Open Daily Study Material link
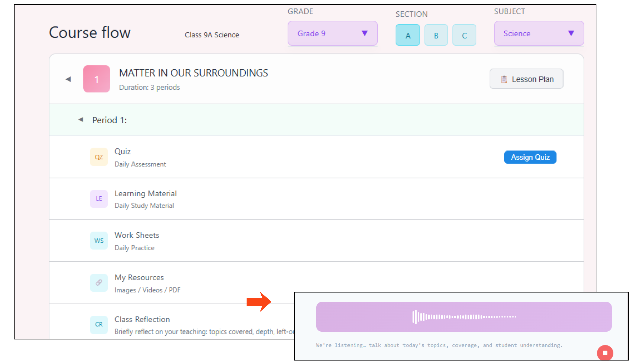Viewport: 644px width, 362px height. (144, 205)
